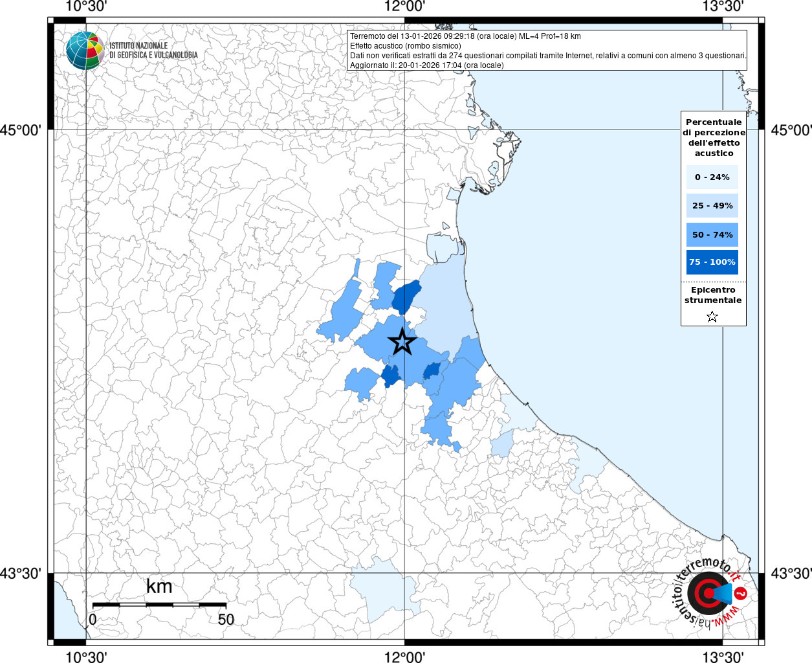Click the 'Epicentro strumentale' legend label
Image resolution: width=812 pixels, height=663 pixels.
(x=713, y=295)
